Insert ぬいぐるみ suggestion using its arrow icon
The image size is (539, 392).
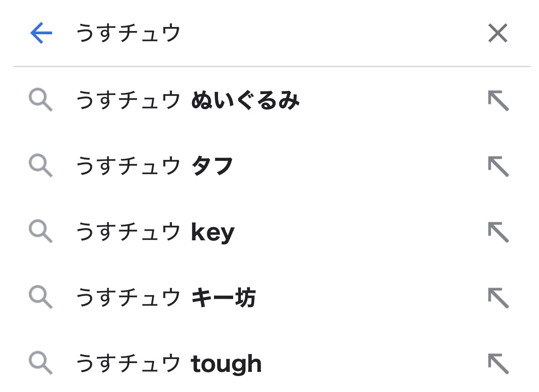pos(498,101)
